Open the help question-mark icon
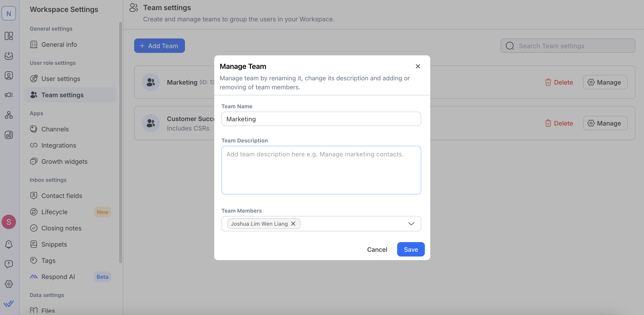 9,264
